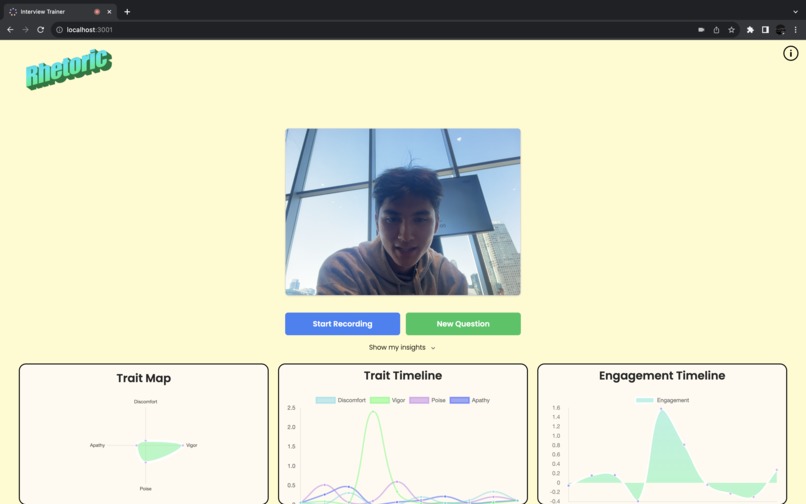Bookmark this page with the star icon
This screenshot has width=806, height=504.
[x=731, y=30]
